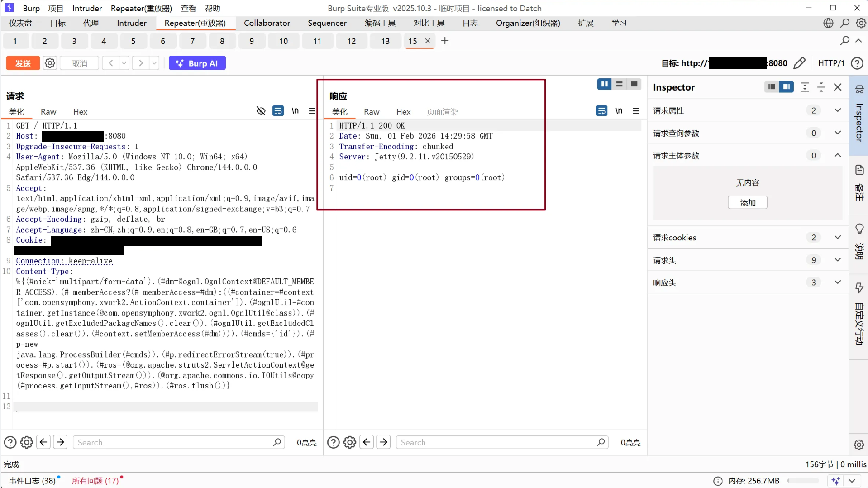Open the 帮助 (Help) menu
This screenshot has width=868, height=488.
[x=213, y=8]
